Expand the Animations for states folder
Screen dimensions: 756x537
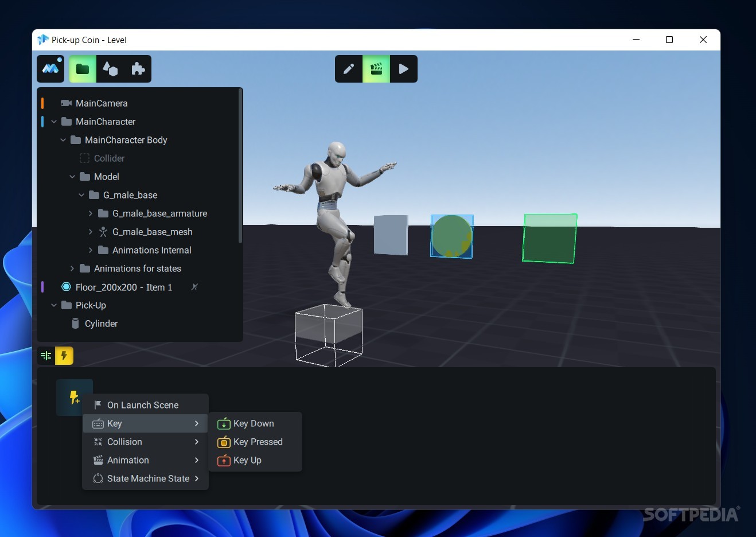point(72,268)
